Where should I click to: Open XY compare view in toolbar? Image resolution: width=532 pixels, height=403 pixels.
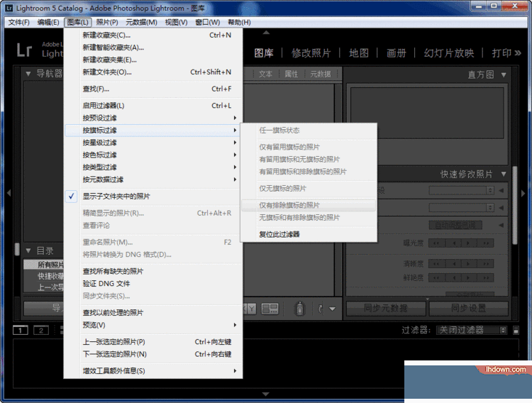[x=250, y=309]
